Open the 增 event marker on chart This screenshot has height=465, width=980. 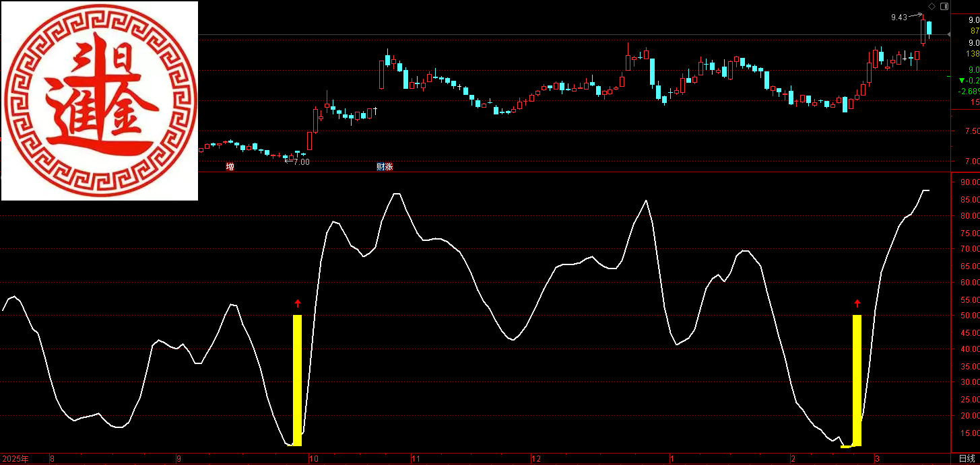pos(230,166)
